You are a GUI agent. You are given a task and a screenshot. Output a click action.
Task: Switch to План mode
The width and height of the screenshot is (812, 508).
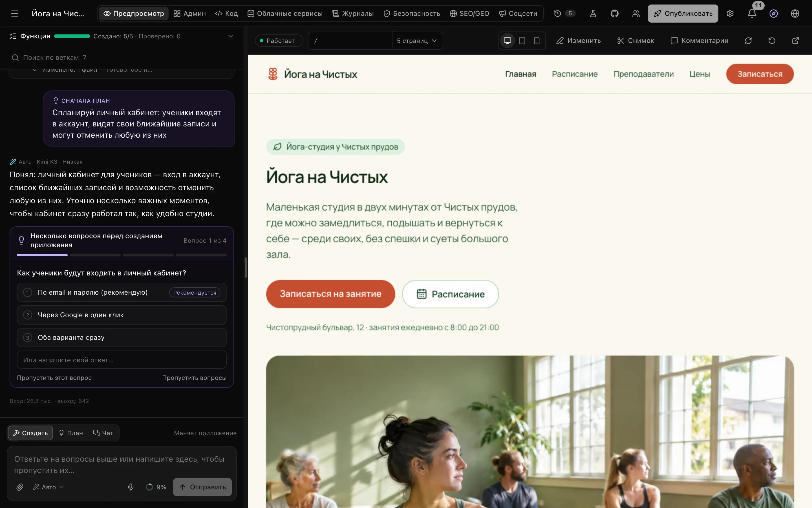point(71,433)
